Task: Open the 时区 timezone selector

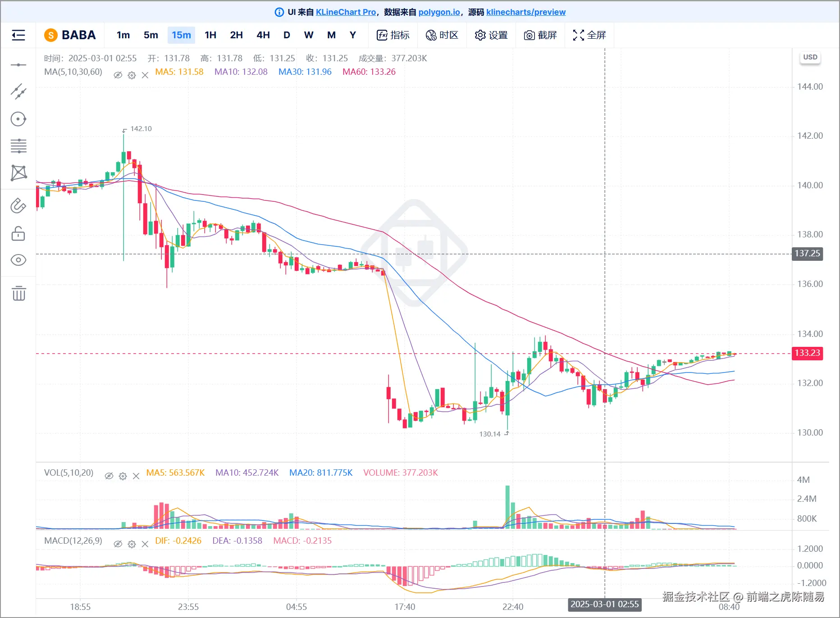Action: tap(442, 35)
